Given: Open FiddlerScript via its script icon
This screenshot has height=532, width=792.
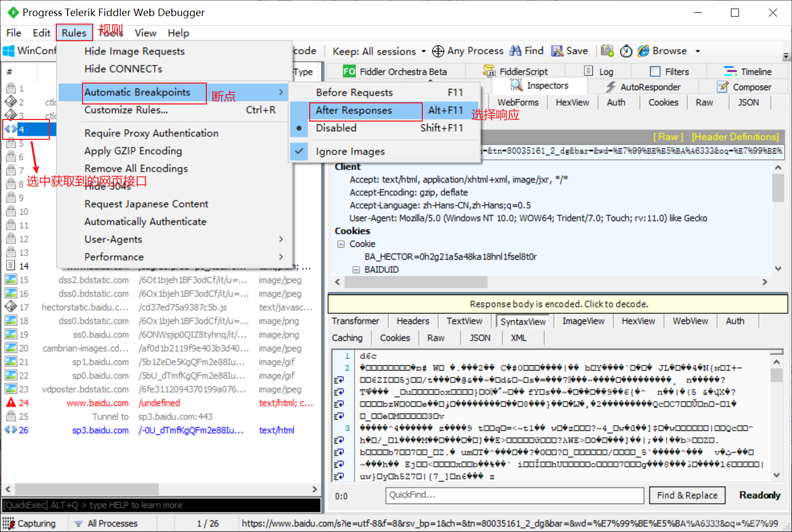Looking at the screenshot, I should coord(489,71).
